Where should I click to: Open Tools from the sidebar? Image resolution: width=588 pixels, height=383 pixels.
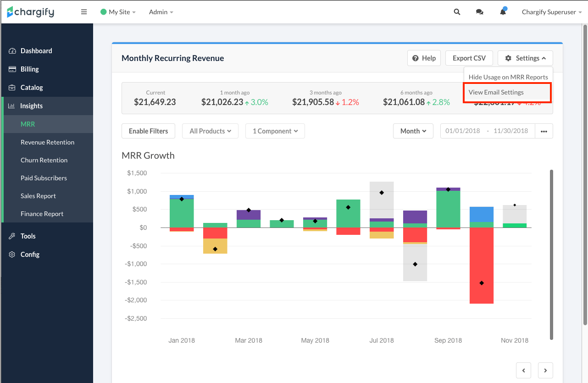pos(28,236)
